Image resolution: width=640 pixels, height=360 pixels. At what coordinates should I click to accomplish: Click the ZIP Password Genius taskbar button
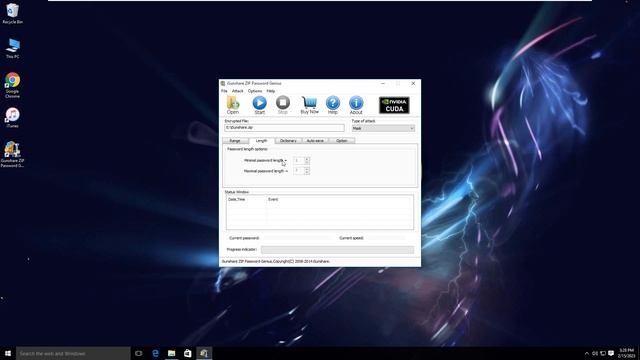204,353
